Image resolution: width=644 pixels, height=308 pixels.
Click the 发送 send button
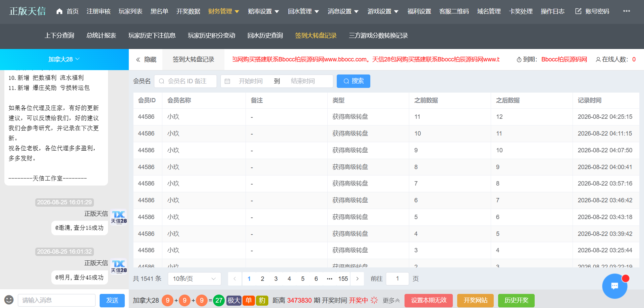pyautogui.click(x=112, y=300)
